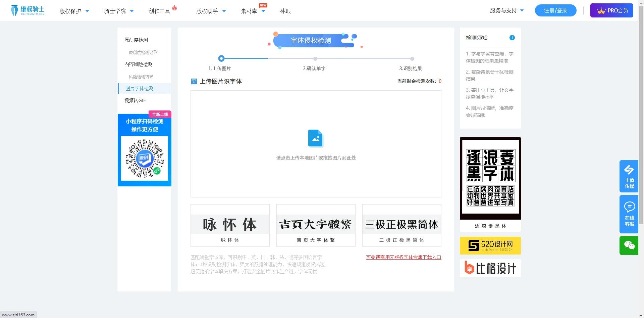This screenshot has height=318, width=644.
Task: Click the image upload icon in drop zone
Action: tap(315, 138)
